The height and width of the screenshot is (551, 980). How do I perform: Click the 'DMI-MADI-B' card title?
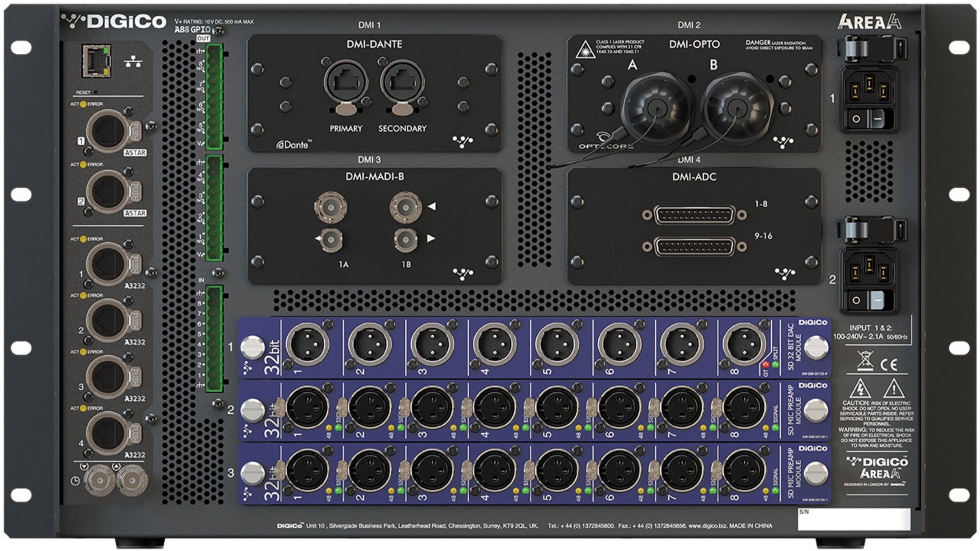(374, 177)
